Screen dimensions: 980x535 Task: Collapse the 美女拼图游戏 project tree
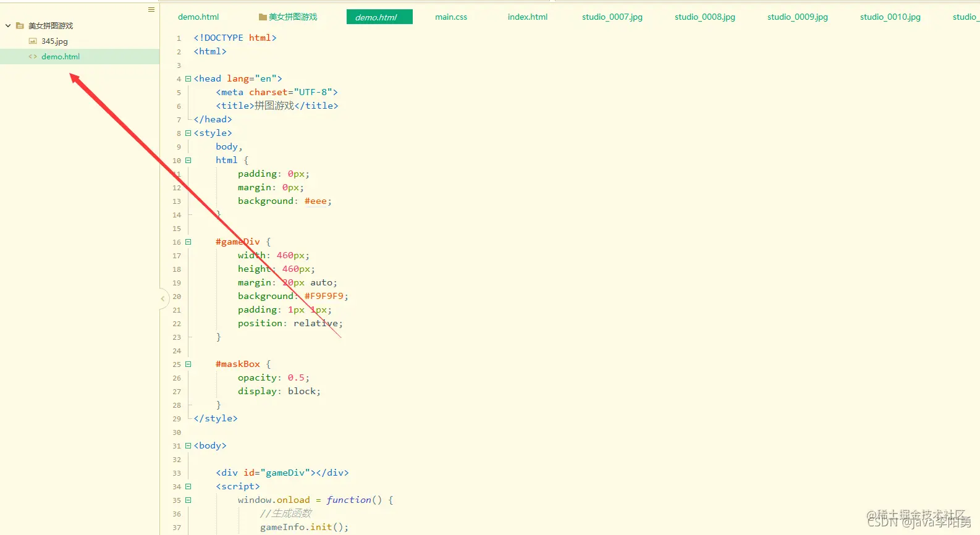[x=8, y=26]
